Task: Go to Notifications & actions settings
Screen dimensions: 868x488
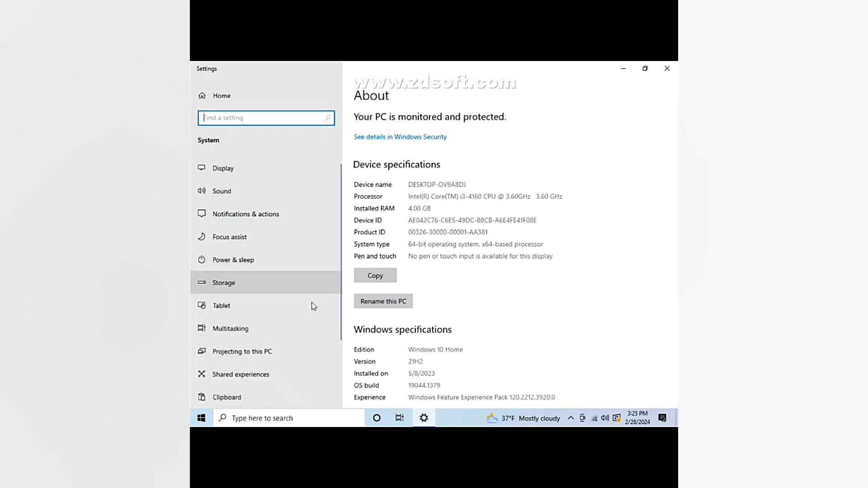Action: pos(266,214)
